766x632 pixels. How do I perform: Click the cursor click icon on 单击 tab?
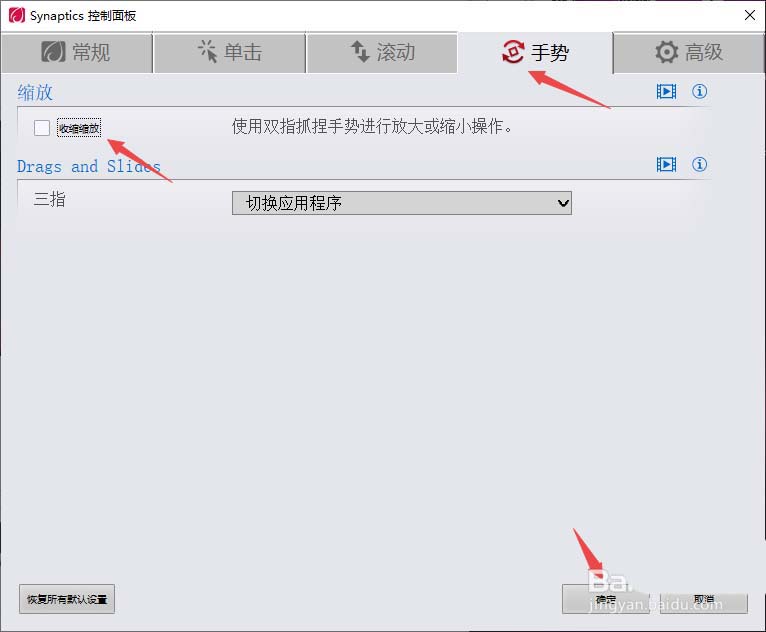[x=208, y=51]
